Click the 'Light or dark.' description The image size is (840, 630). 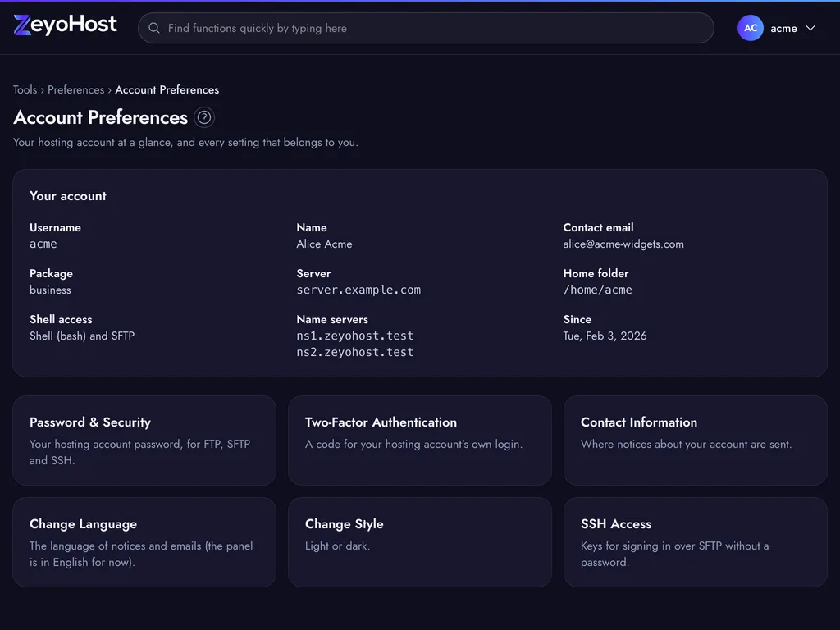coord(337,546)
